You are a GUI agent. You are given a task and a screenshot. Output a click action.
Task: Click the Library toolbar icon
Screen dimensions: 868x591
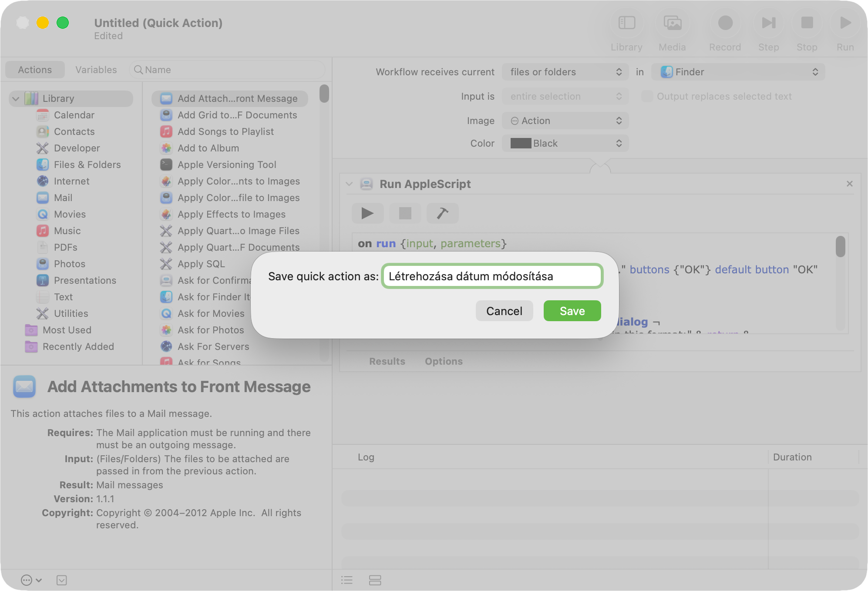point(626,23)
